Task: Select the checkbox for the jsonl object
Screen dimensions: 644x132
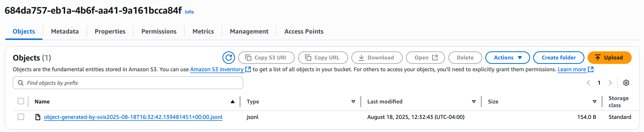Action: tap(21, 117)
